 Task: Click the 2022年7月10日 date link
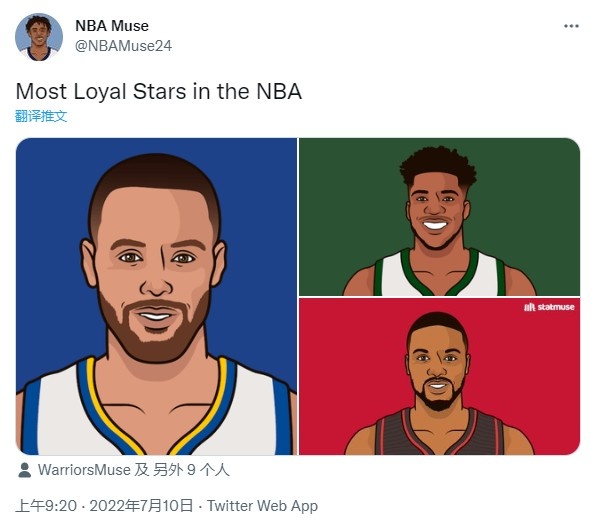[x=141, y=506]
